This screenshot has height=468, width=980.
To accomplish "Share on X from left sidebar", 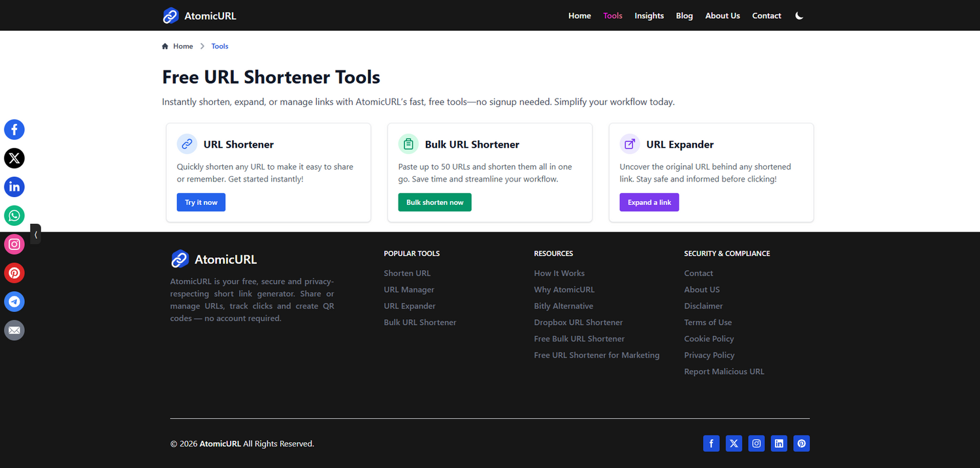I will [x=14, y=158].
